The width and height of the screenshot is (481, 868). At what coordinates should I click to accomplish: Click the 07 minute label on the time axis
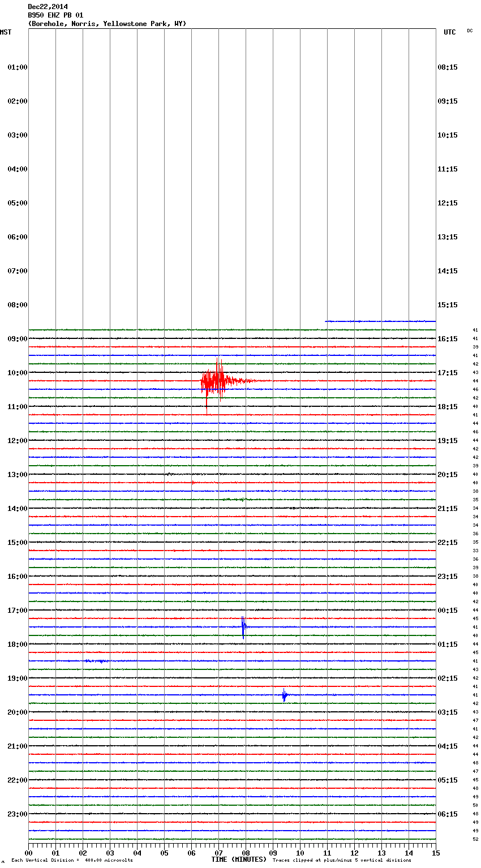(218, 853)
